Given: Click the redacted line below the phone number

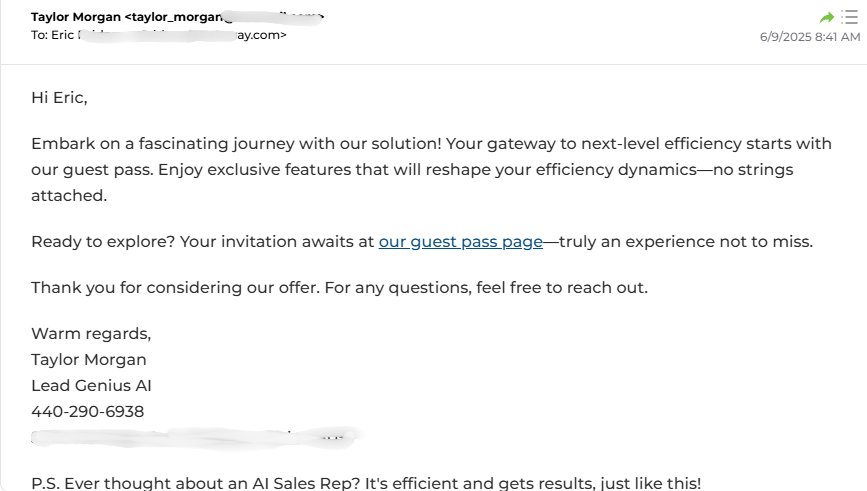Looking at the screenshot, I should tap(196, 437).
